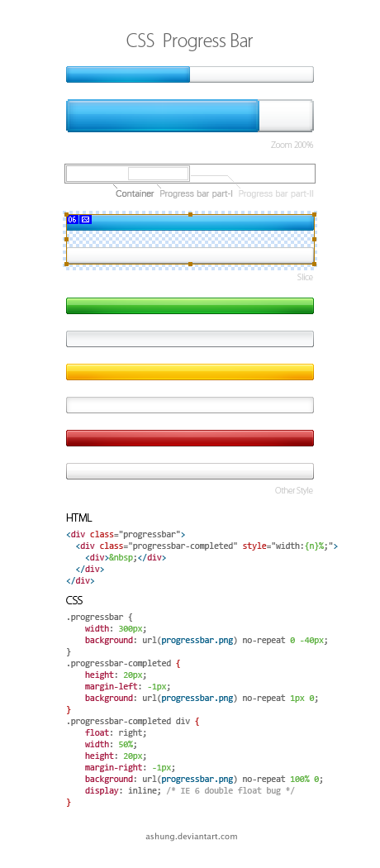The height and width of the screenshot is (868, 380).
Task: Select the bottom-center slice handle
Action: pos(190,264)
